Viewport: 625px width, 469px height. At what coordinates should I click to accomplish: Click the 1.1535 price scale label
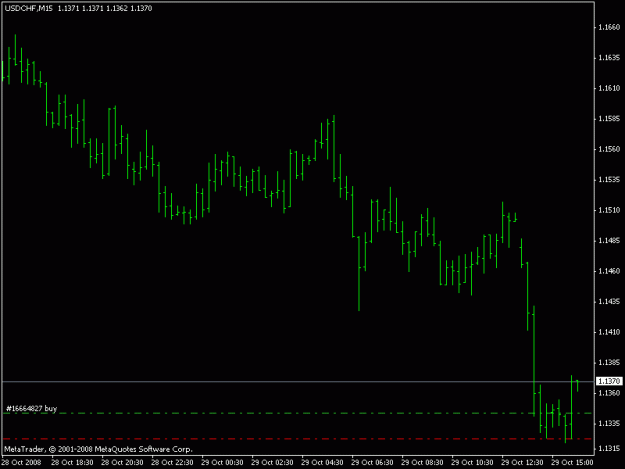tap(609, 180)
